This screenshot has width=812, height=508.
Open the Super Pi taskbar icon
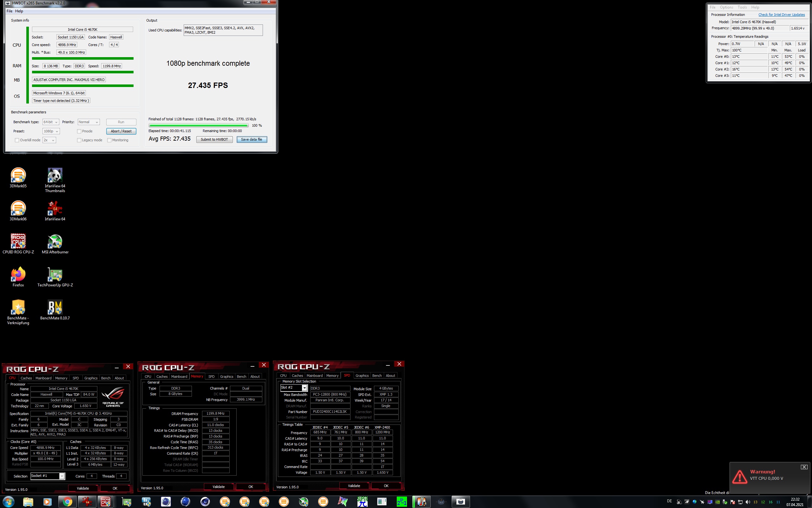362,502
